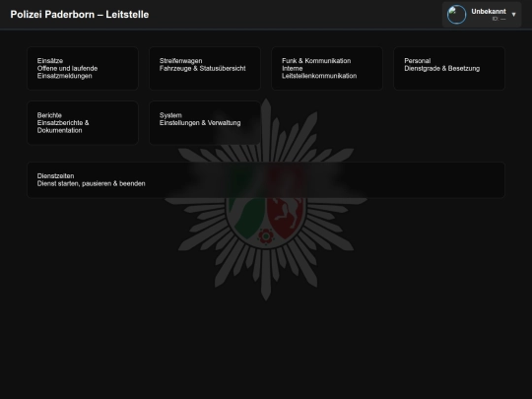Open the Einsätze card
The image size is (532, 399).
click(x=83, y=68)
